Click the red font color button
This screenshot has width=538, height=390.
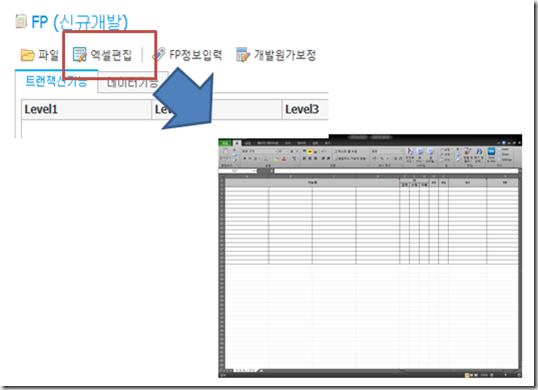[284, 159]
